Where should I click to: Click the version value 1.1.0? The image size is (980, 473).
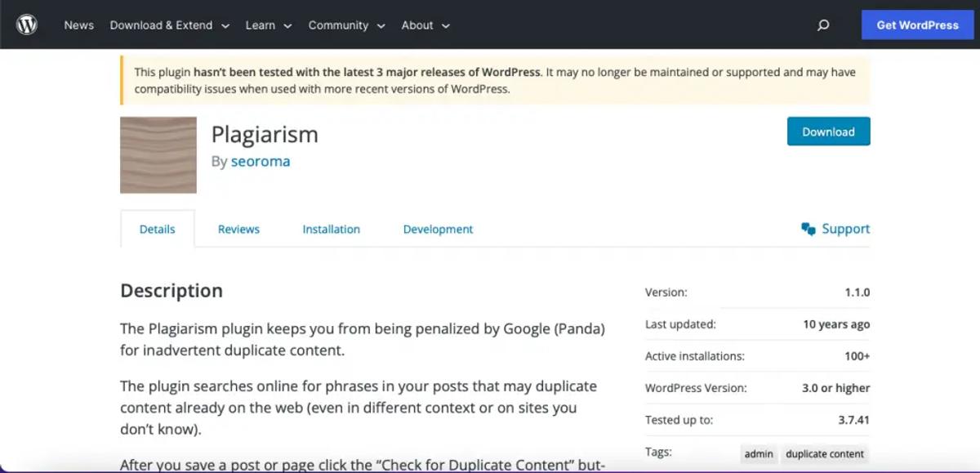click(857, 292)
